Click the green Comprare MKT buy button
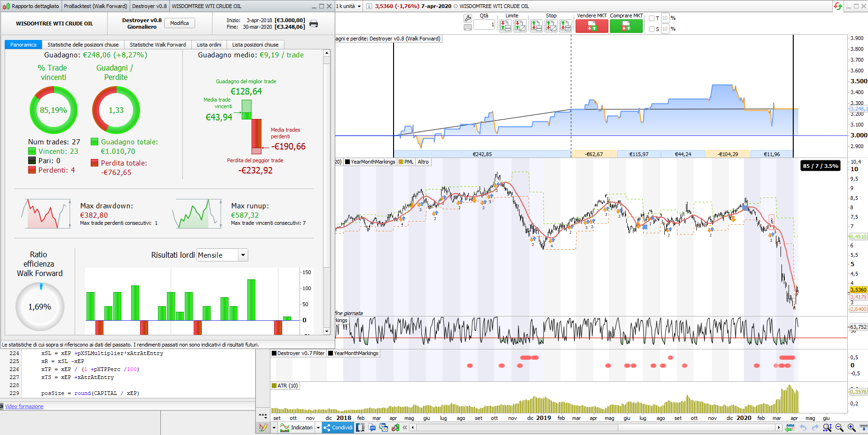The height and width of the screenshot is (435, 868). (x=626, y=26)
